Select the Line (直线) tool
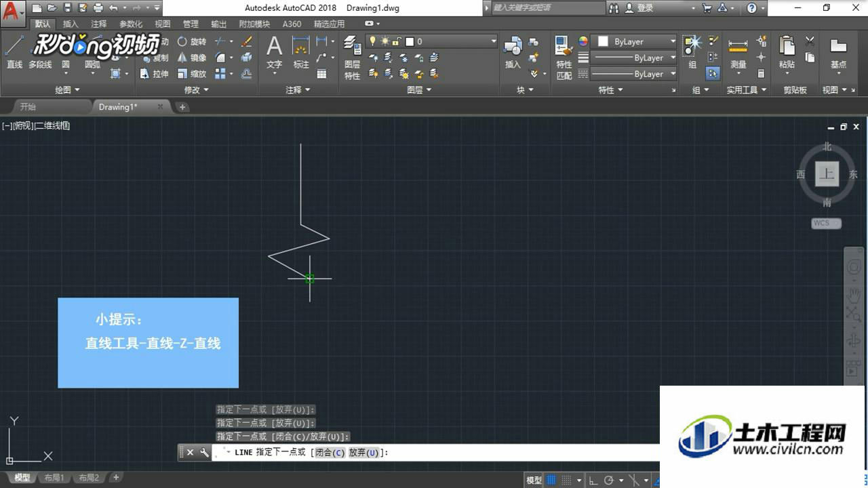Viewport: 868px width, 488px height. coord(14,52)
